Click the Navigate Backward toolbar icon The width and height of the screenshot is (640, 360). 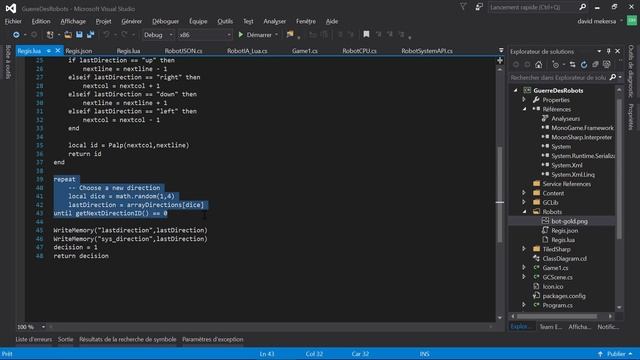[16, 35]
